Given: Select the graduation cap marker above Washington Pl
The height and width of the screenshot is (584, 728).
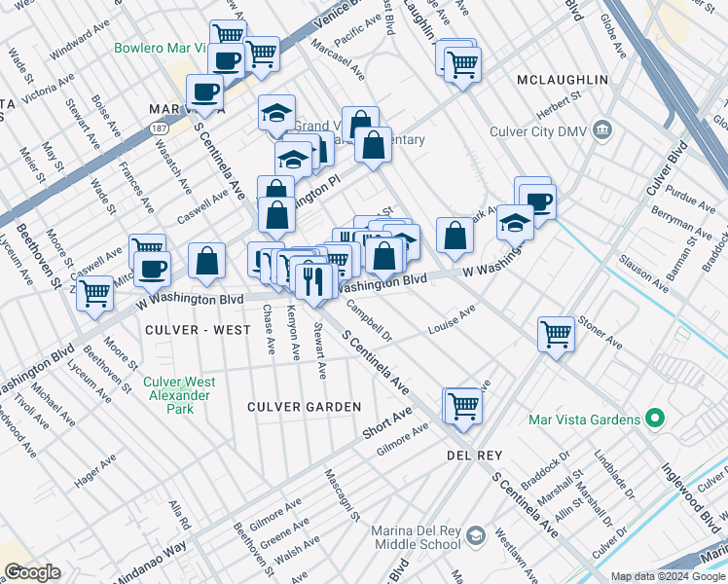Looking at the screenshot, I should click(x=293, y=161).
